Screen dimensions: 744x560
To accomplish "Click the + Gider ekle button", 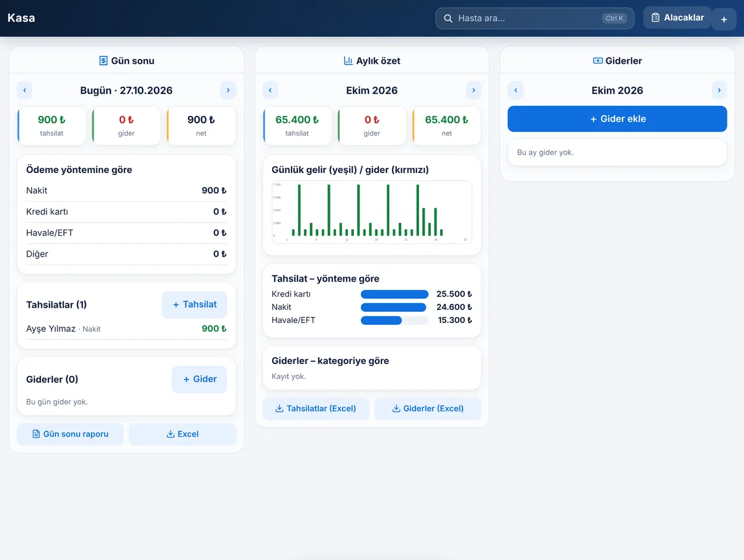I will coord(618,119).
